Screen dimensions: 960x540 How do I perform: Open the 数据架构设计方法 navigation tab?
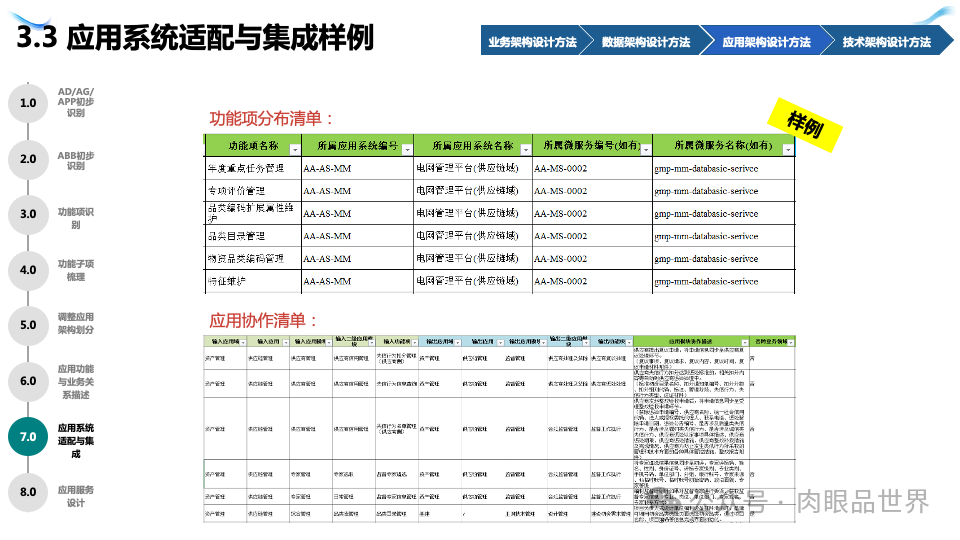[x=645, y=41]
